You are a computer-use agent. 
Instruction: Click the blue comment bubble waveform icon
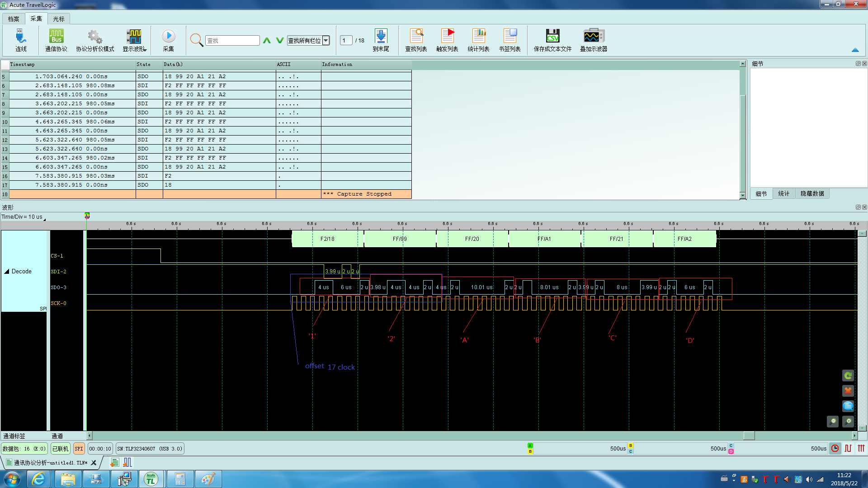click(x=848, y=406)
